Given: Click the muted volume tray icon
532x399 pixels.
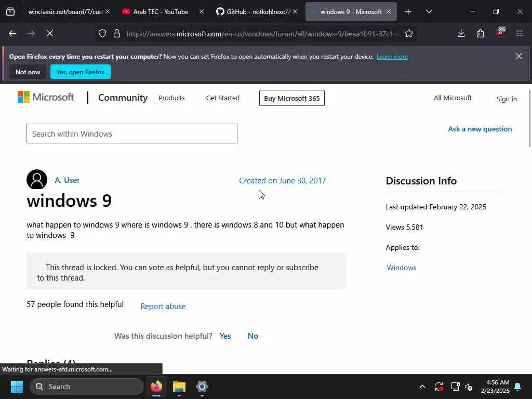Looking at the screenshot, I should pos(469,387).
